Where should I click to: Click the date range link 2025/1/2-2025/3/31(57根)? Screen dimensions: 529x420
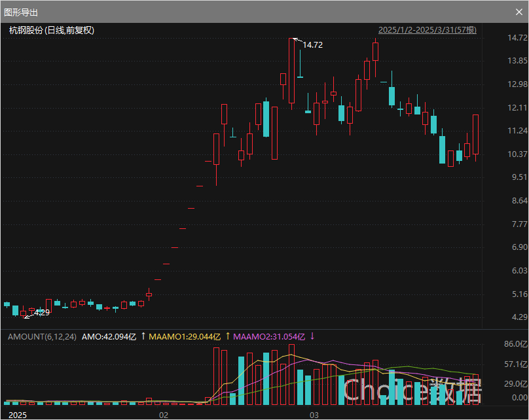428,30
